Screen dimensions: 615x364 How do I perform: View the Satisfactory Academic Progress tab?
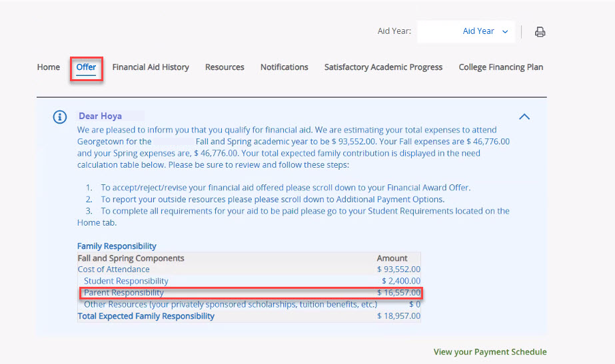coord(383,67)
